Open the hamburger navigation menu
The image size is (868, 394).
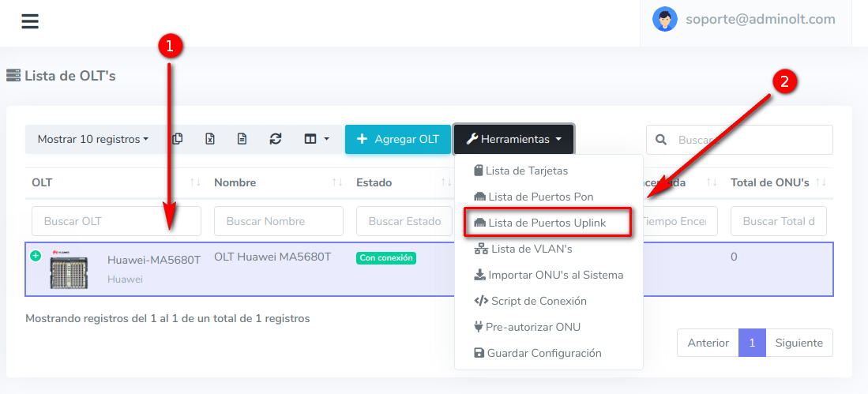click(30, 21)
